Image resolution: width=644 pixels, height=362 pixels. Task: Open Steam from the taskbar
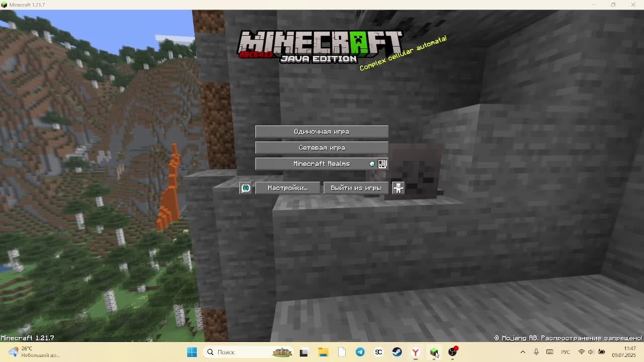397,352
